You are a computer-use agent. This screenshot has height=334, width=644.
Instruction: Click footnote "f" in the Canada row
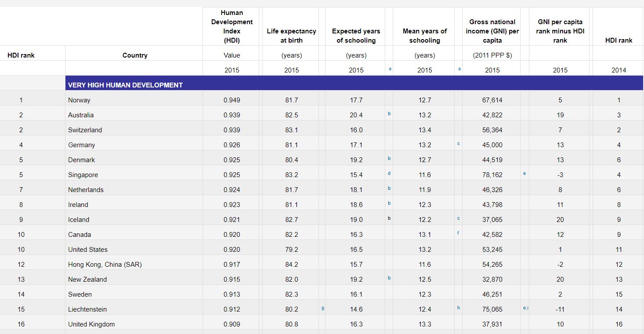coord(458,233)
